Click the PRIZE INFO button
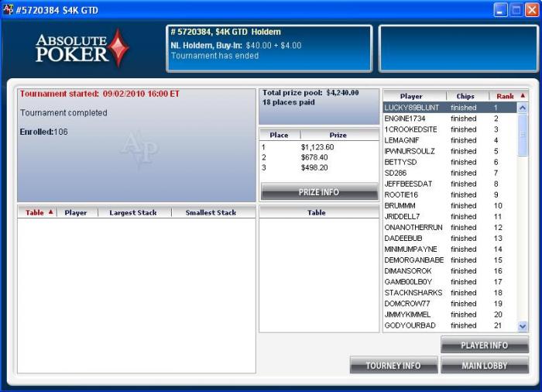Image resolution: width=542 pixels, height=392 pixels. point(319,192)
